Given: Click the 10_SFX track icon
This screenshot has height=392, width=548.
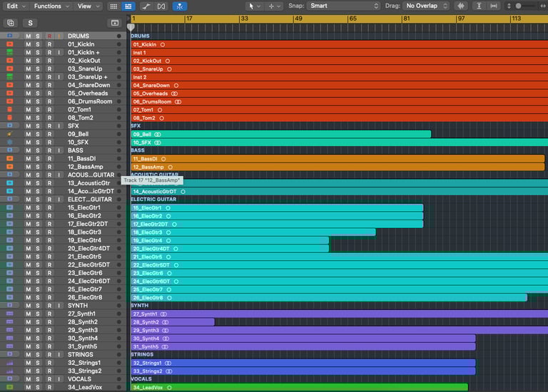Looking at the screenshot, I should [x=10, y=142].
